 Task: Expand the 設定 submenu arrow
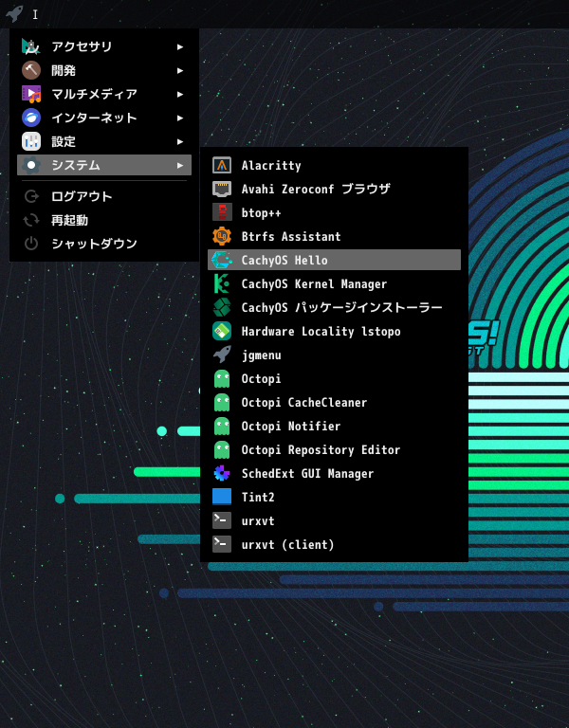(x=180, y=141)
